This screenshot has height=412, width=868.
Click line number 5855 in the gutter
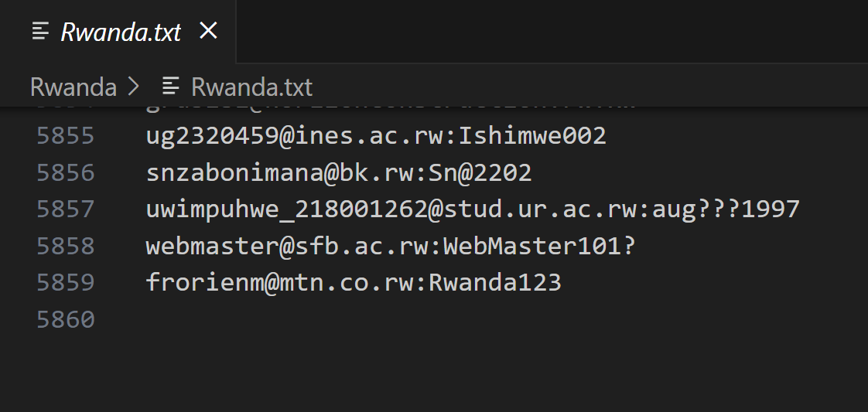[66, 136]
